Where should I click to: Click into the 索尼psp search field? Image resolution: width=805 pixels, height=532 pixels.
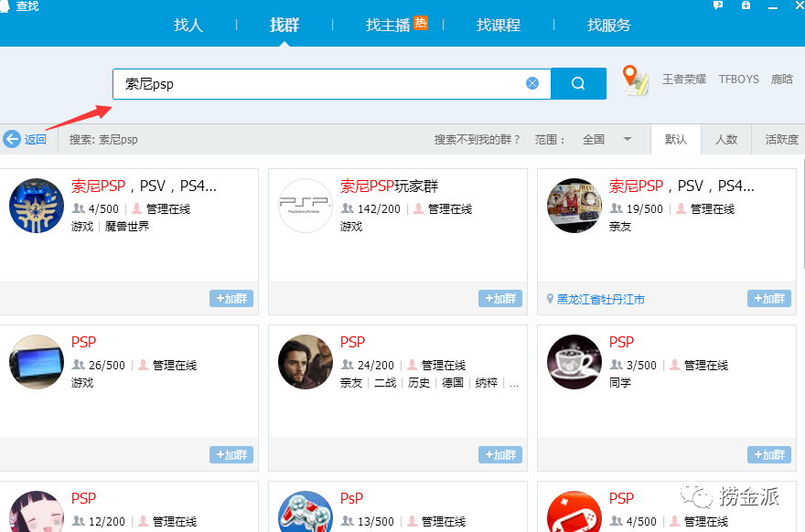[x=320, y=83]
